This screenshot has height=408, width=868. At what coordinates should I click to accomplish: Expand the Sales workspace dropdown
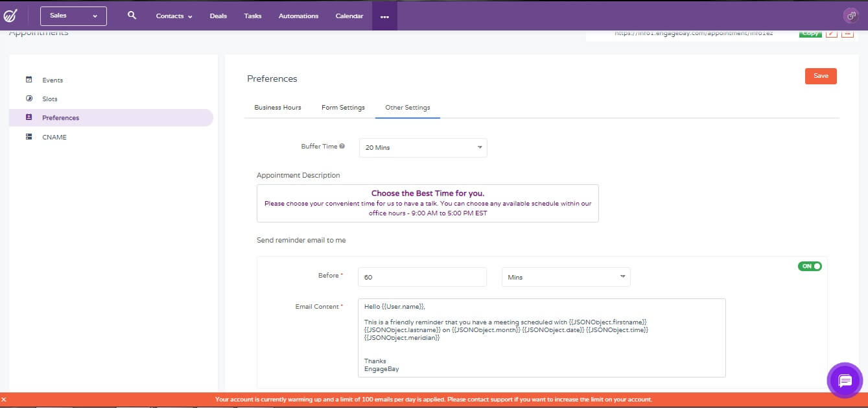pyautogui.click(x=73, y=15)
